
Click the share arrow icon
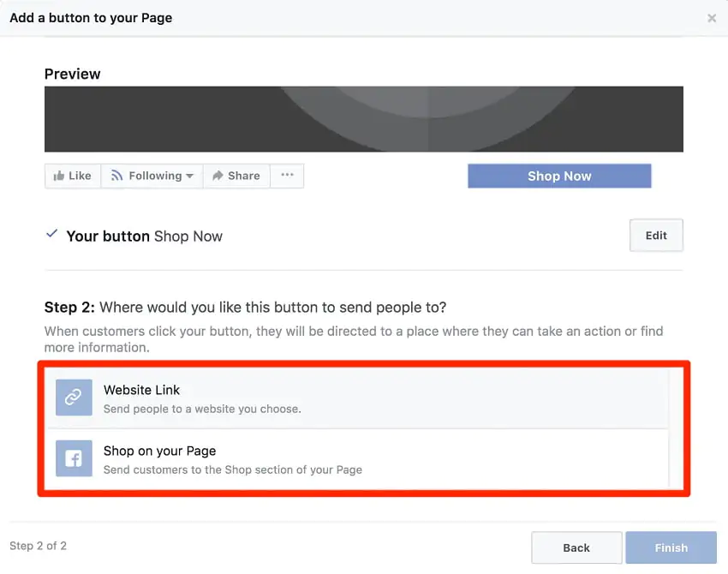tap(218, 176)
